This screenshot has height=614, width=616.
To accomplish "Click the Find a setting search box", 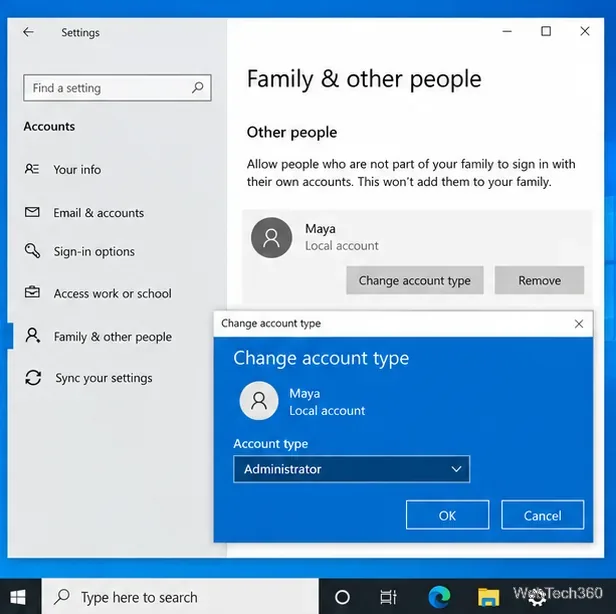I will coord(117,88).
